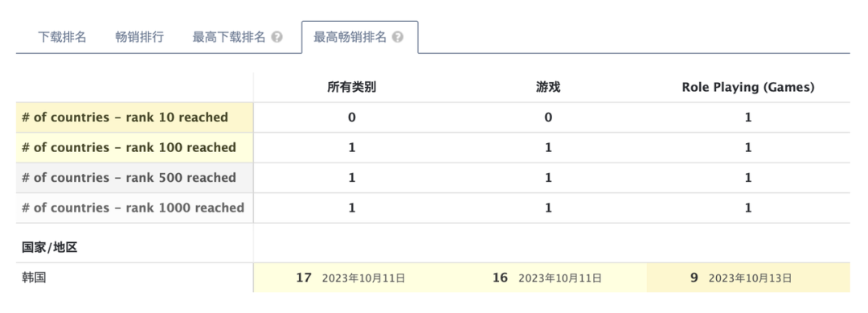
Task: Click rank 100 reached value under Role Playing
Action: [748, 147]
